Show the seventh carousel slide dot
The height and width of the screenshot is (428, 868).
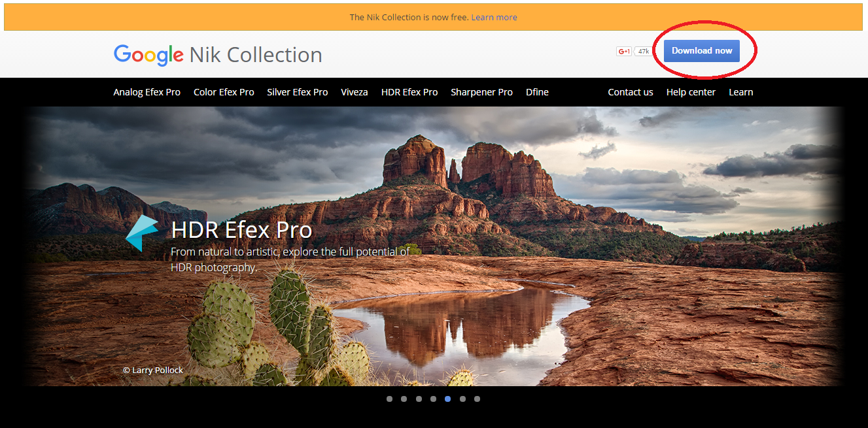477,399
